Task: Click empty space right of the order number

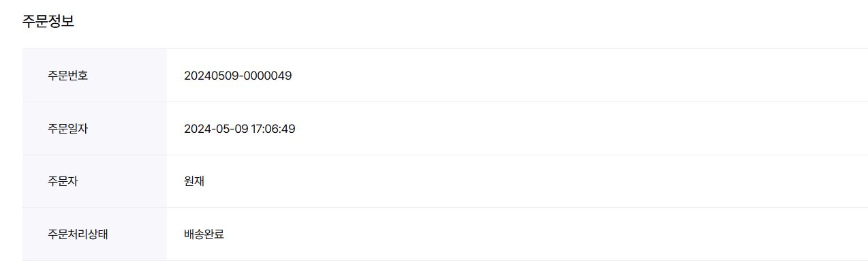Action: [x=545, y=76]
